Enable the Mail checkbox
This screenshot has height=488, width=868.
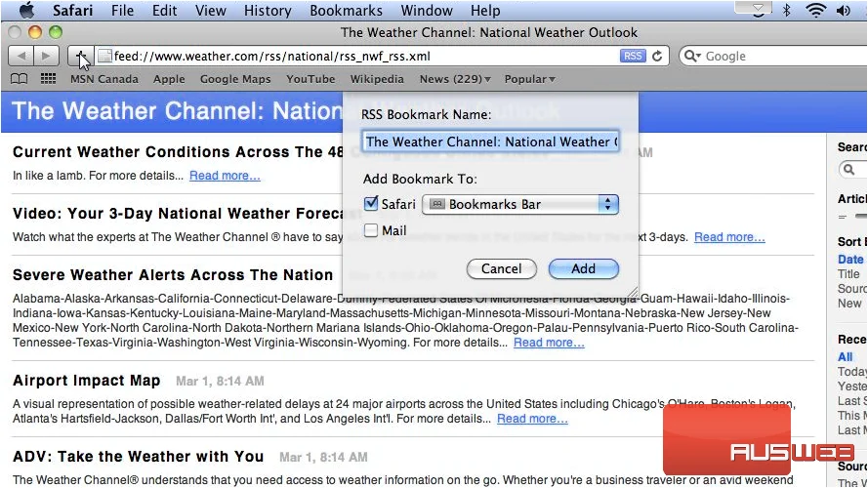pyautogui.click(x=371, y=230)
